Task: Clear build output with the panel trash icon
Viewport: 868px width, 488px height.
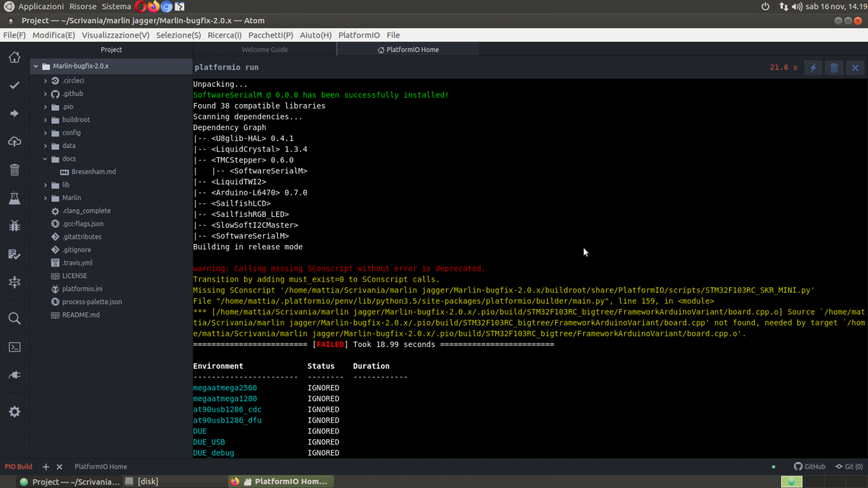Action: coord(834,68)
